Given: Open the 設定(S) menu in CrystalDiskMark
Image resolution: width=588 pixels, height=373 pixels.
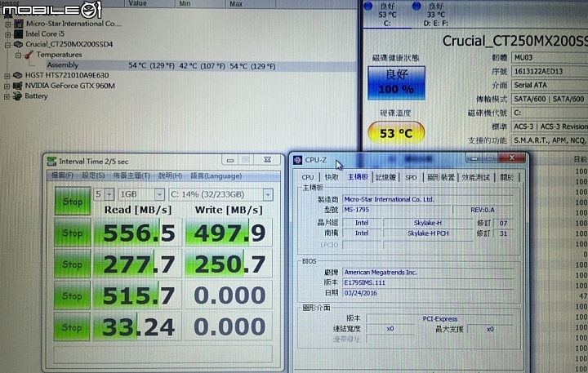Looking at the screenshot, I should coord(93,175).
